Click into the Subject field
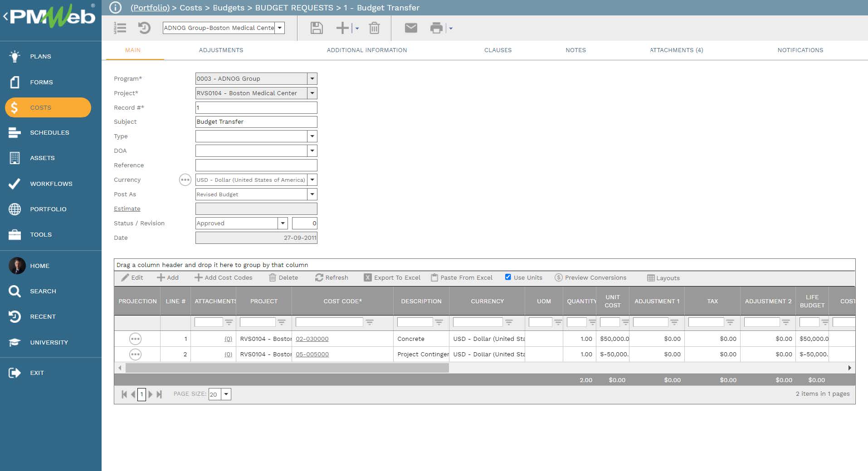 pyautogui.click(x=256, y=121)
